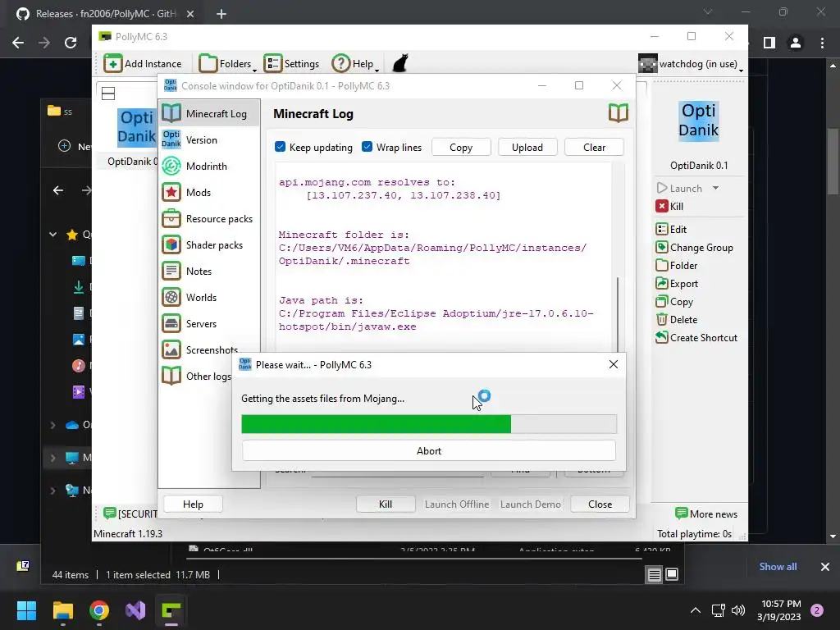The width and height of the screenshot is (840, 630).
Task: Click the OptiDanik icon in right panel
Action: click(x=699, y=121)
